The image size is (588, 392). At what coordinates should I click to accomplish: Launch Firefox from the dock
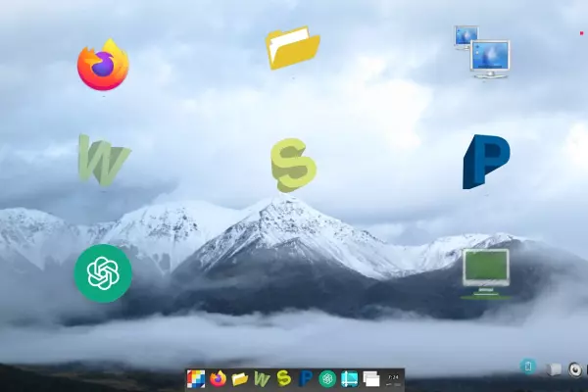pos(218,379)
